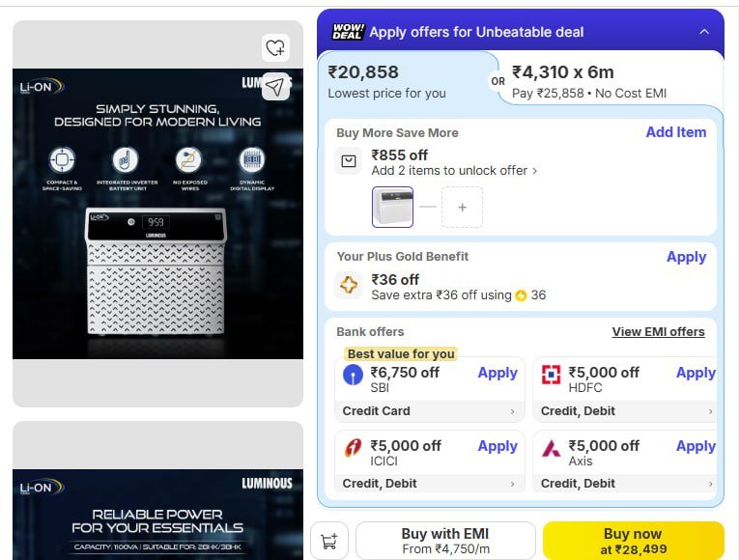
Task: Click the SBI bank logo icon
Action: pyautogui.click(x=354, y=375)
